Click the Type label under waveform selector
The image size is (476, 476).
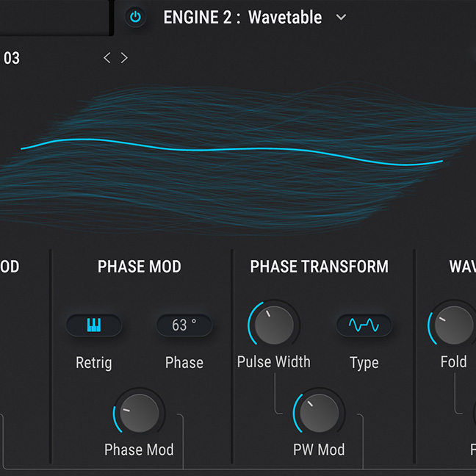tap(364, 362)
